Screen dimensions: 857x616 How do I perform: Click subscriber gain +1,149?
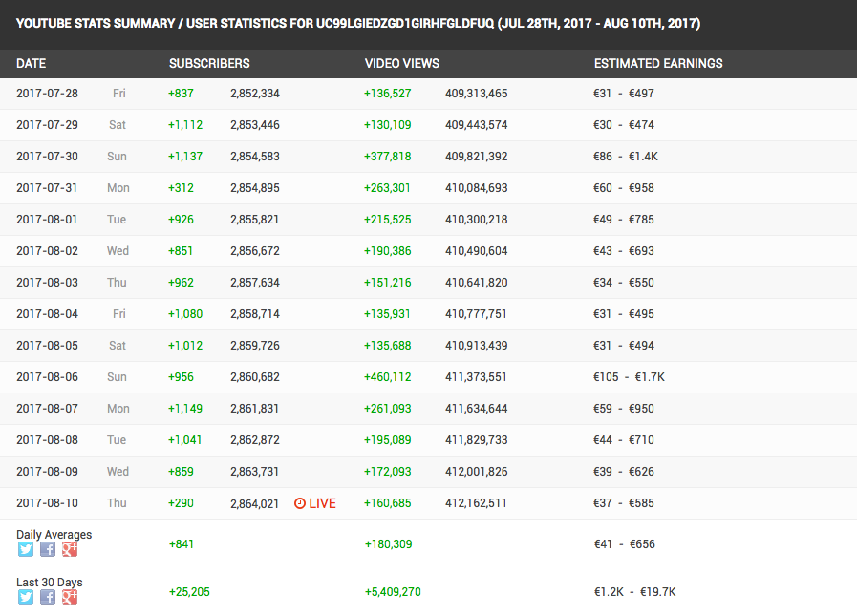185,409
